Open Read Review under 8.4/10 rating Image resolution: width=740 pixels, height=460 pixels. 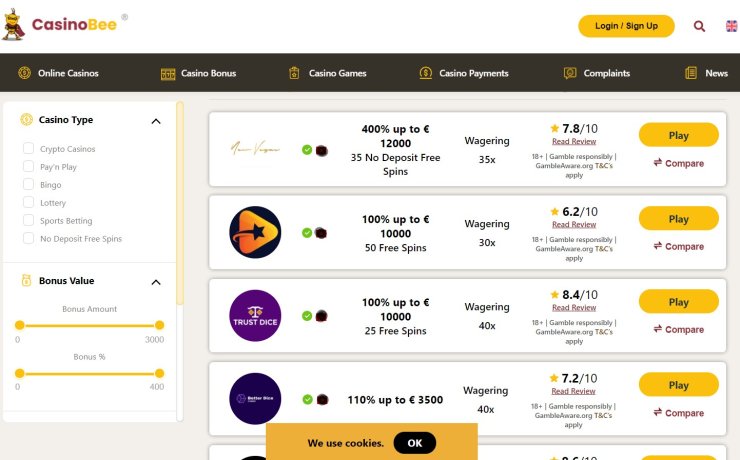tap(574, 307)
